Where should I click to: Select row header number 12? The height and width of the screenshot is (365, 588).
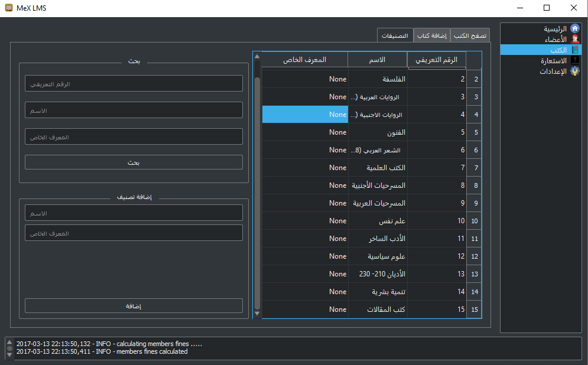point(475,256)
